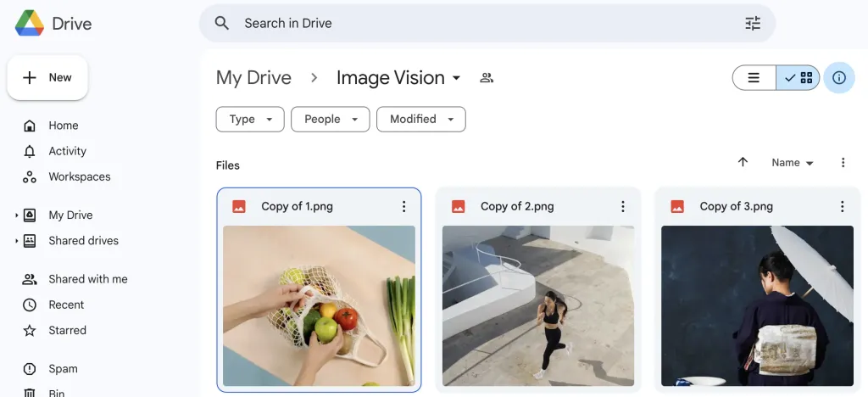Click the New button
The image size is (868, 397).
coord(47,78)
